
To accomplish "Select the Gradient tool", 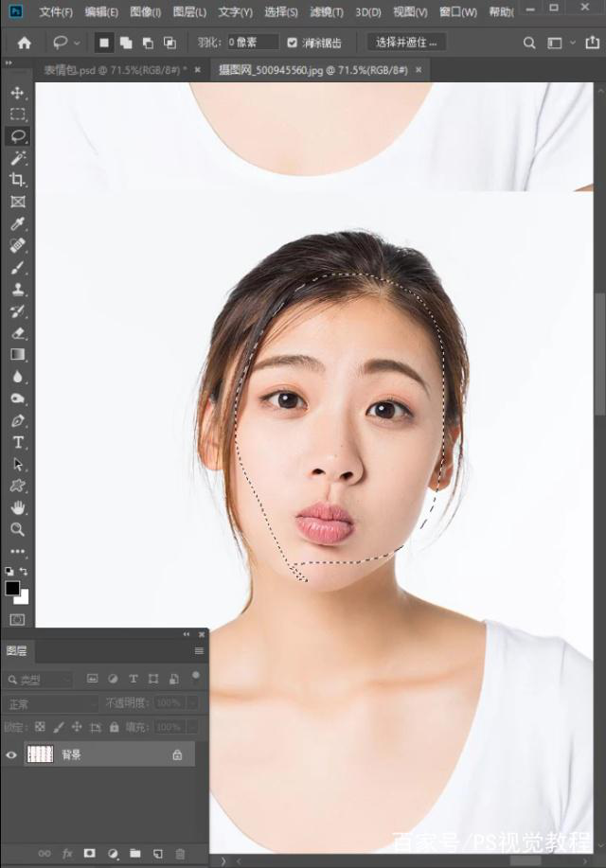I will pos(17,354).
